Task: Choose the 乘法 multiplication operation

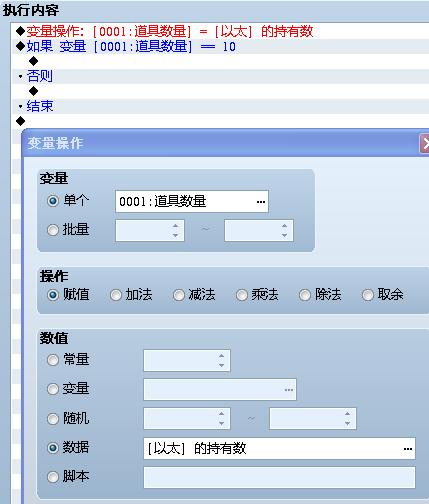Action: [x=242, y=295]
